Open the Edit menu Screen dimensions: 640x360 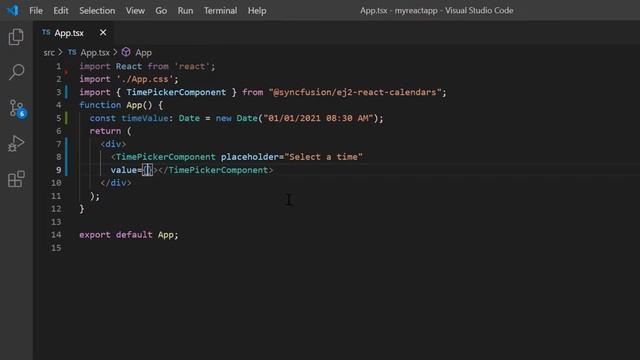(x=61, y=11)
